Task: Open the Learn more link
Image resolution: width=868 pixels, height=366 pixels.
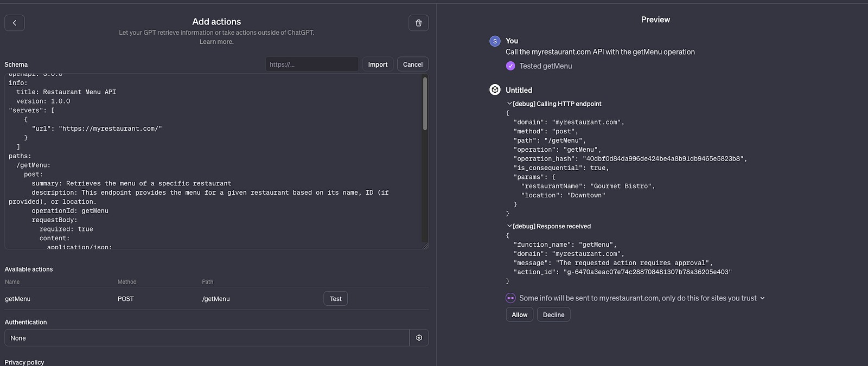Action: pyautogui.click(x=216, y=42)
